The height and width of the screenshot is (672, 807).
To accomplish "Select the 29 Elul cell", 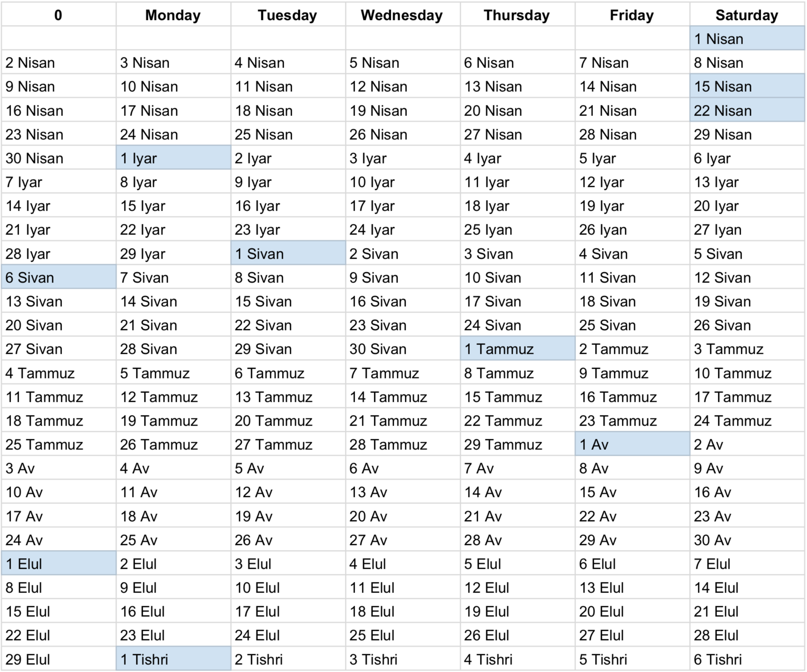I will tap(59, 659).
